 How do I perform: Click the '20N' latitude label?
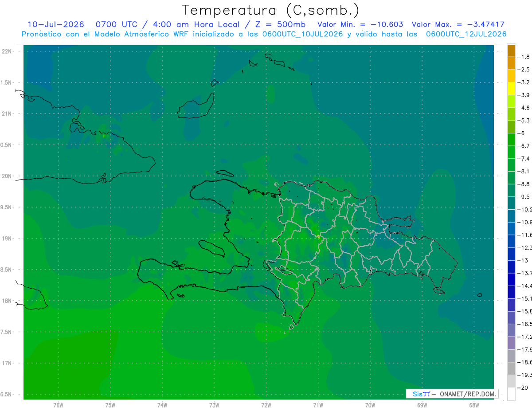8,176
